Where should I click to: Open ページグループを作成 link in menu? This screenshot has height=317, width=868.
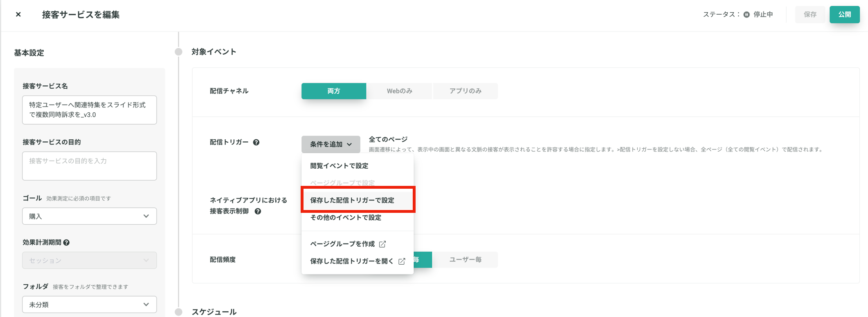click(357, 244)
